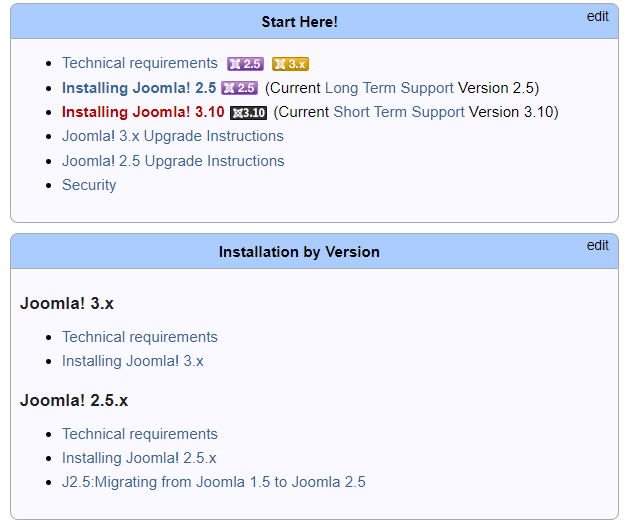Viewport: 625px width, 527px height.
Task: Click the purple 2.5 badge beside Technical requirements
Action: tap(246, 64)
